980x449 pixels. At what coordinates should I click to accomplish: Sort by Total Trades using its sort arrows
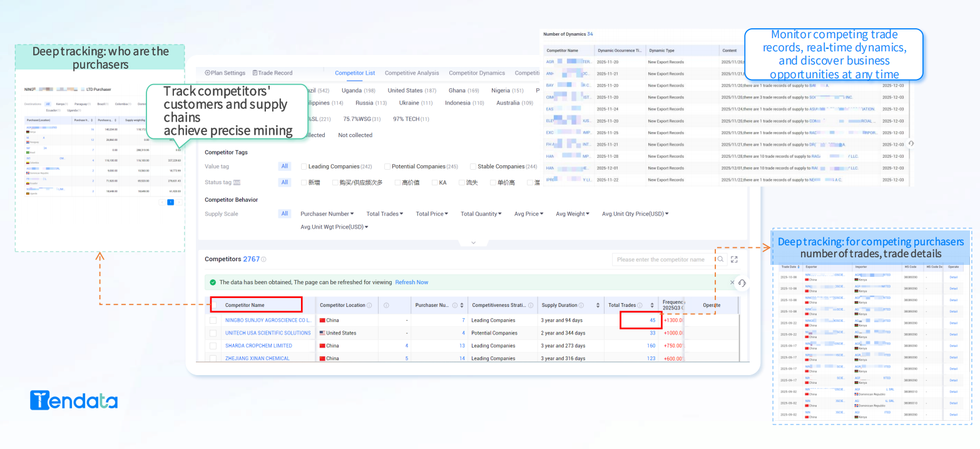click(651, 304)
